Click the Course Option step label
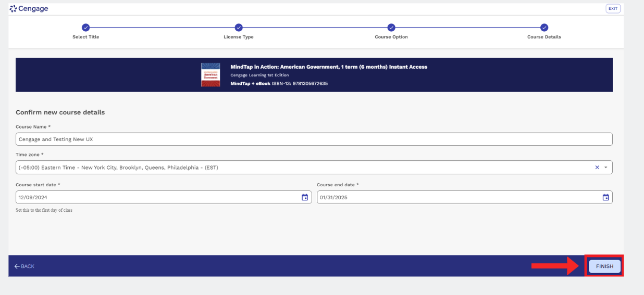Screen dimensions: 644x295 click(x=391, y=37)
